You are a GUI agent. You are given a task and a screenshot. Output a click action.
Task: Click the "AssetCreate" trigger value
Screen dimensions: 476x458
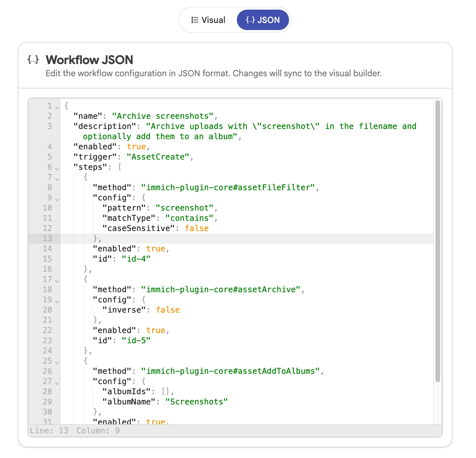[x=158, y=157]
